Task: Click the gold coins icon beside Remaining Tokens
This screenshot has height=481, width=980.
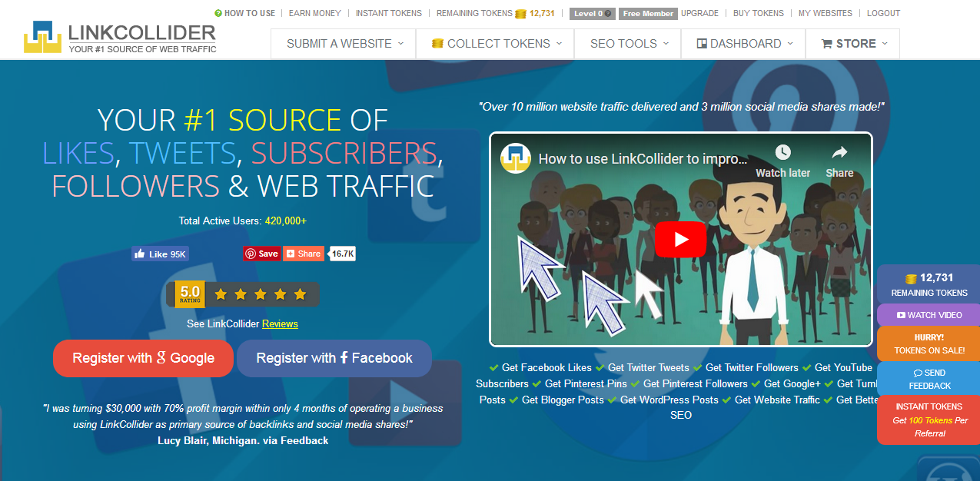Action: pyautogui.click(x=520, y=13)
